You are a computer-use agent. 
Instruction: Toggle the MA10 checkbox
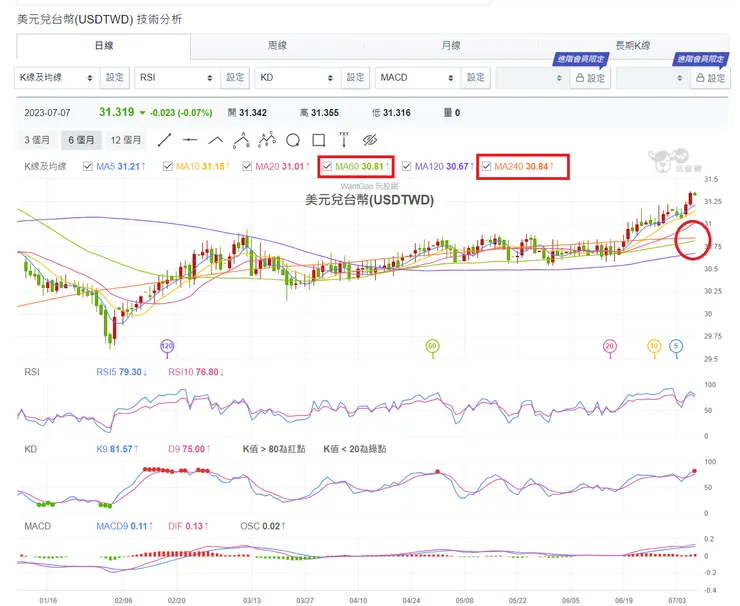168,166
